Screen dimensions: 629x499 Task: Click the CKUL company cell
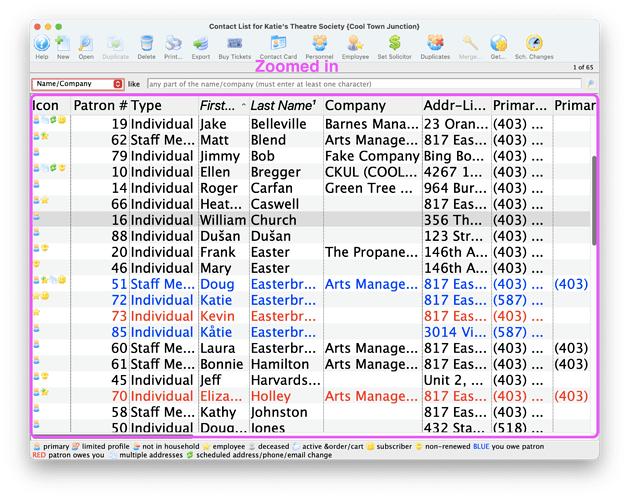[x=373, y=172]
